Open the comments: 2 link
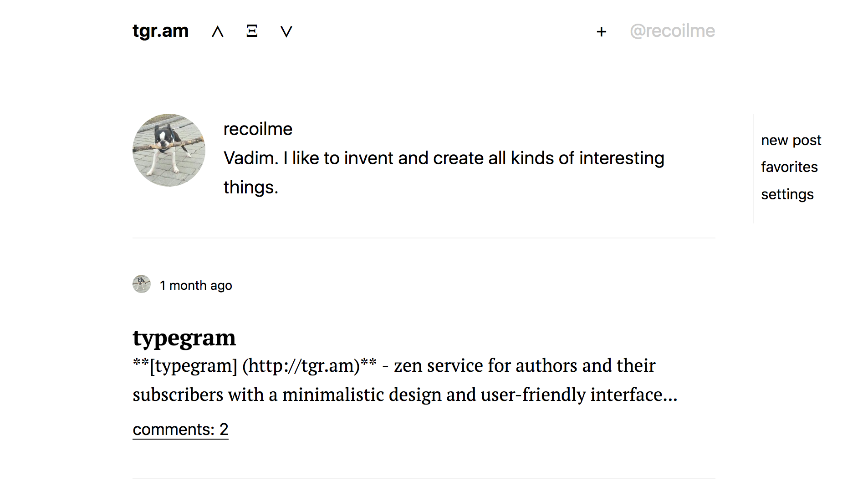The height and width of the screenshot is (496, 868). (180, 429)
